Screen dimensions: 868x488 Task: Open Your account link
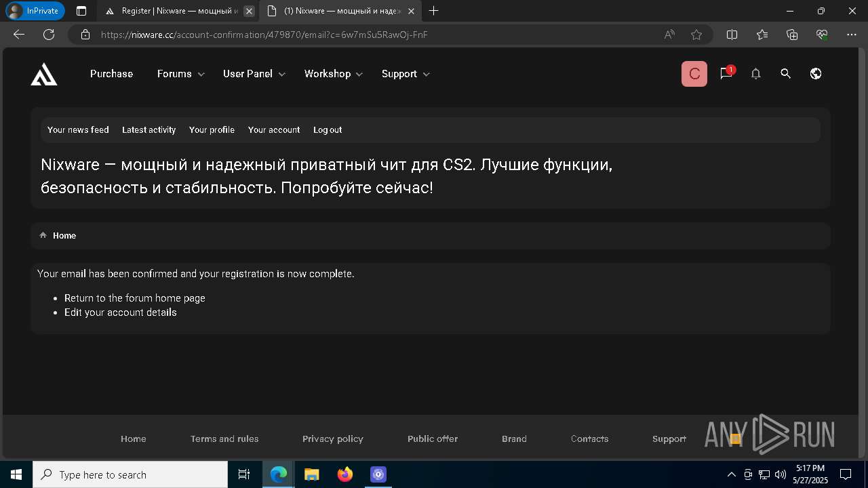tap(274, 130)
